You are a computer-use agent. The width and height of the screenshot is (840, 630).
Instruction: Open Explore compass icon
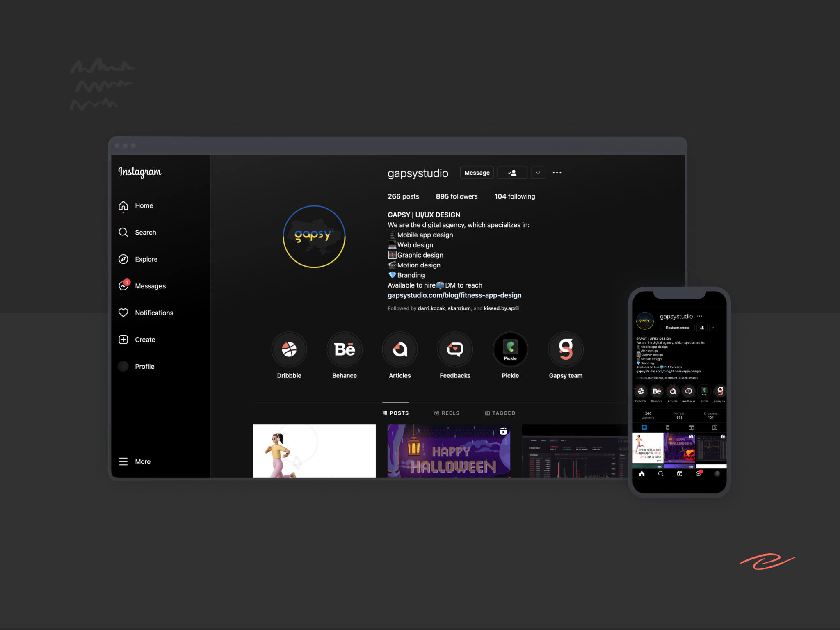(123, 259)
